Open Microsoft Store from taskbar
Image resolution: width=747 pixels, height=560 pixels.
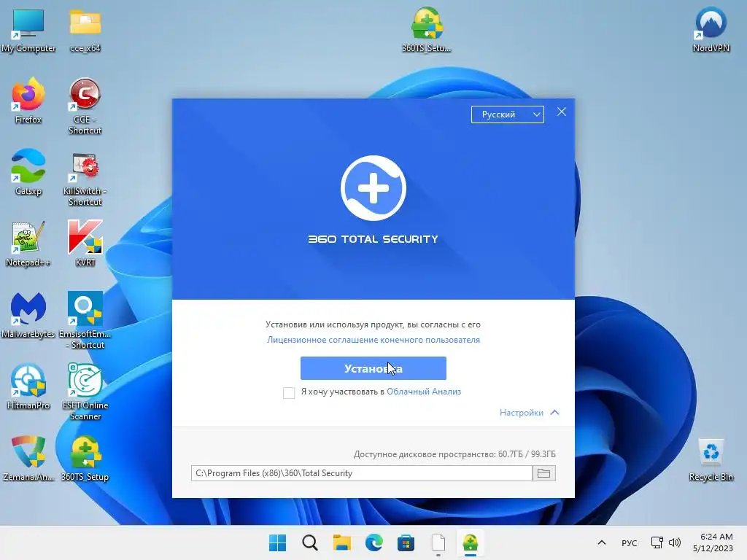[x=406, y=542]
